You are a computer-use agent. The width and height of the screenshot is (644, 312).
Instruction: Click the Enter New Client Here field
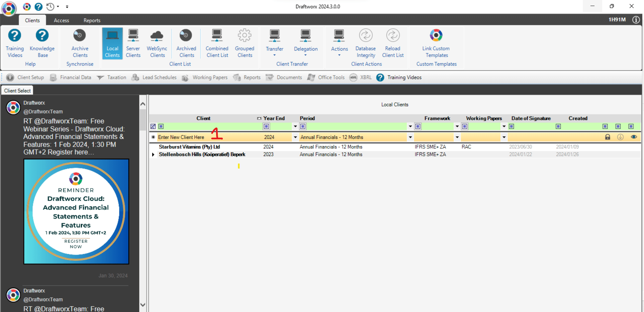pyautogui.click(x=201, y=137)
